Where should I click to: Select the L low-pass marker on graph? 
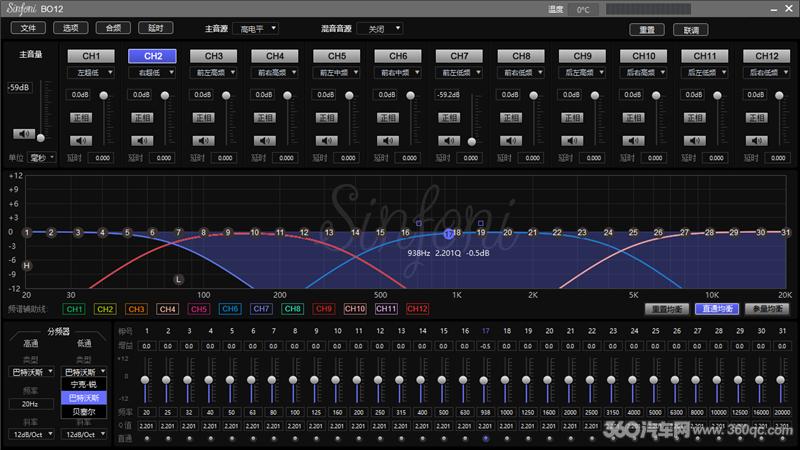[179, 279]
